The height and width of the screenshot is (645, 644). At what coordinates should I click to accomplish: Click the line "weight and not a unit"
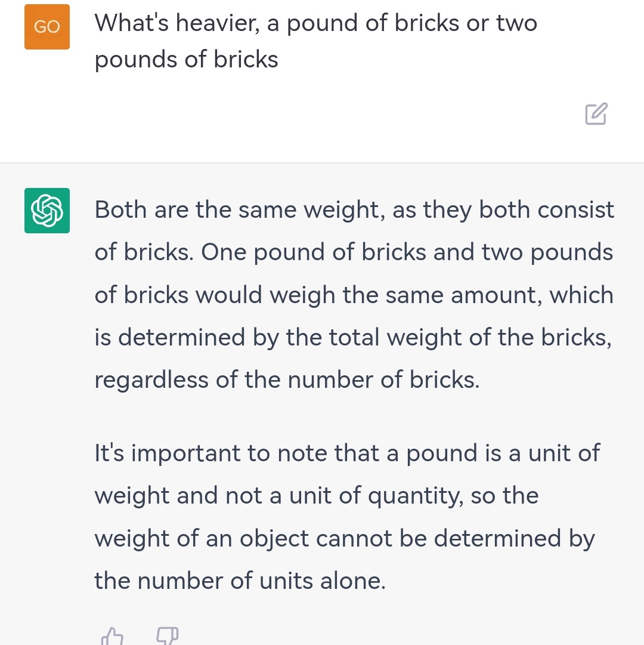coord(317,496)
